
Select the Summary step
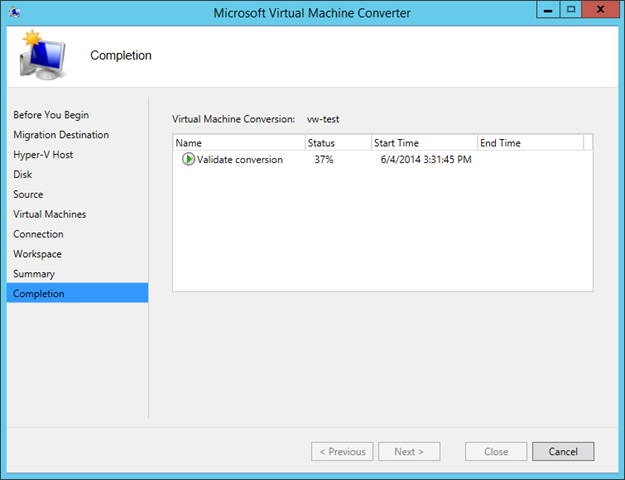click(x=34, y=274)
